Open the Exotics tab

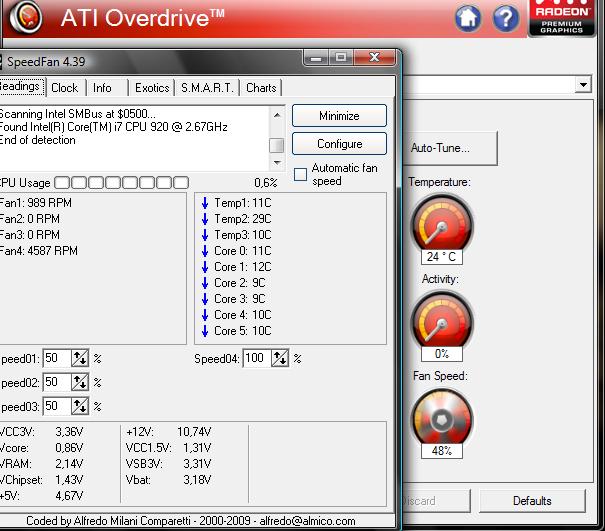coord(152,88)
